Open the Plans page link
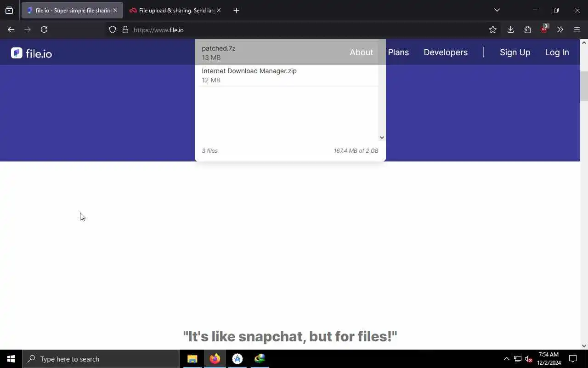 (x=398, y=52)
